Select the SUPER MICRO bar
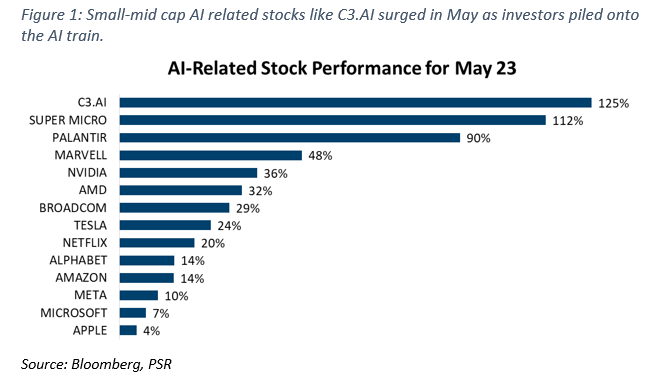 click(x=333, y=120)
